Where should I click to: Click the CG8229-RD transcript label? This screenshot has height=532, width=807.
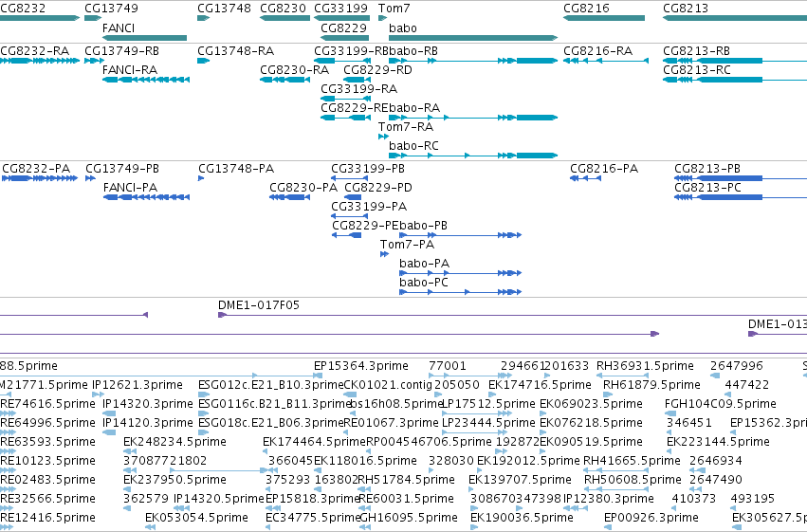pyautogui.click(x=377, y=70)
